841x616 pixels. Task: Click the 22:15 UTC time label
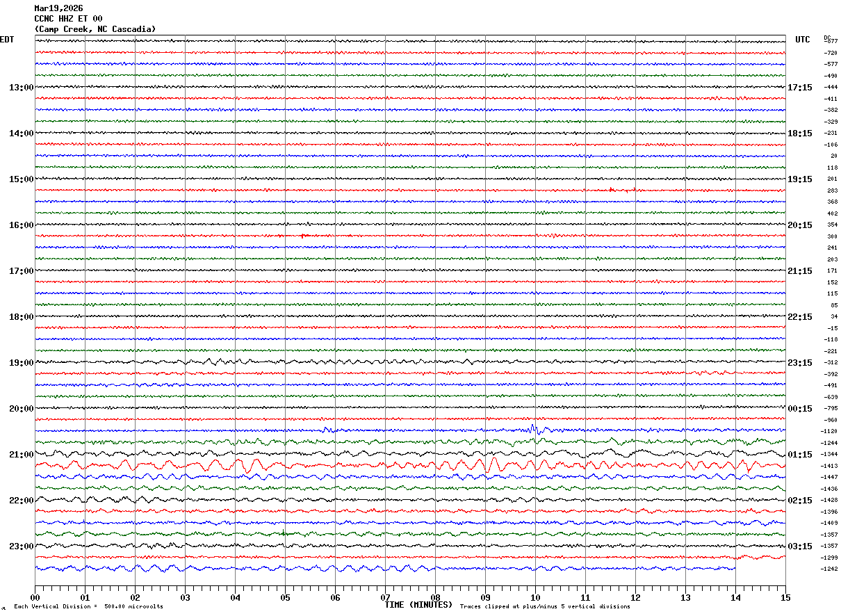click(800, 317)
